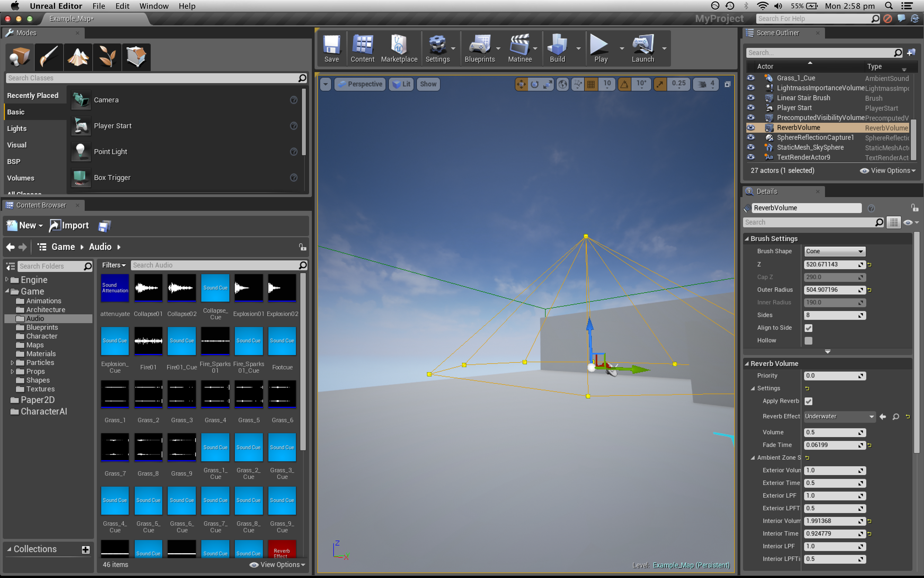Screen dimensions: 924x578
Task: Check the Hollow checkbox
Action: pyautogui.click(x=808, y=340)
